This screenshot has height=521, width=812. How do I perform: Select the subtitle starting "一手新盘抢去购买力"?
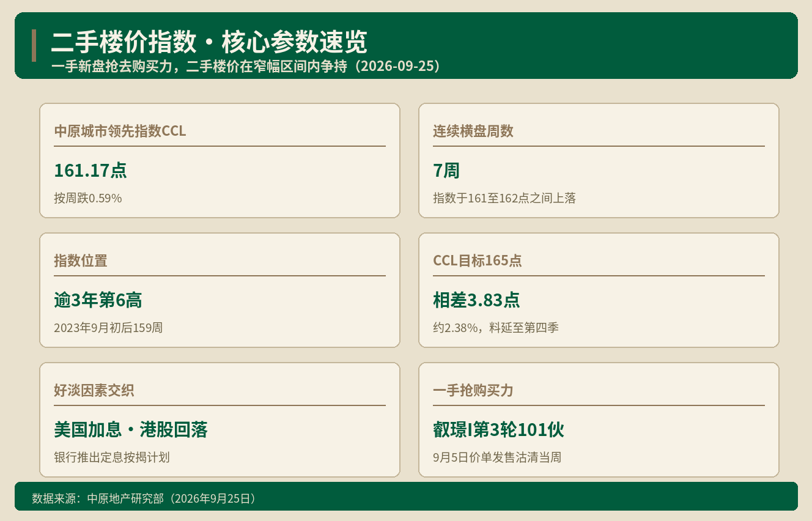(x=246, y=66)
